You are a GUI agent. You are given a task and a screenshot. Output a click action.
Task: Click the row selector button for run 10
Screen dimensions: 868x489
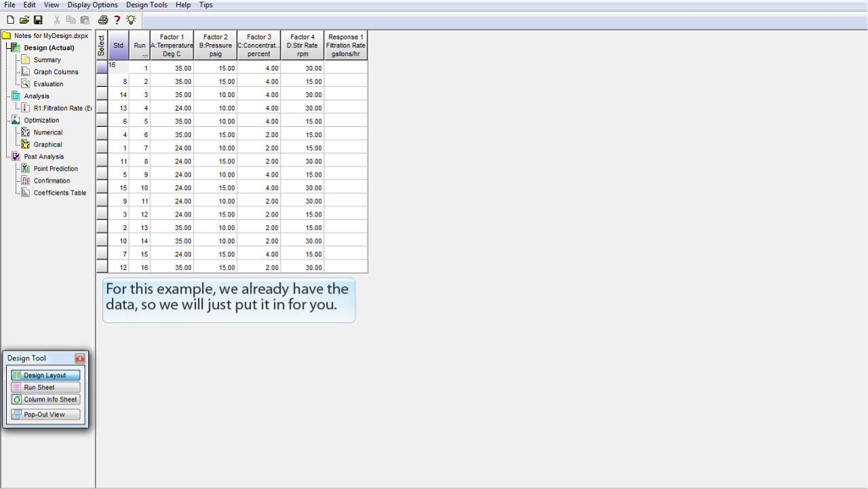pos(102,187)
